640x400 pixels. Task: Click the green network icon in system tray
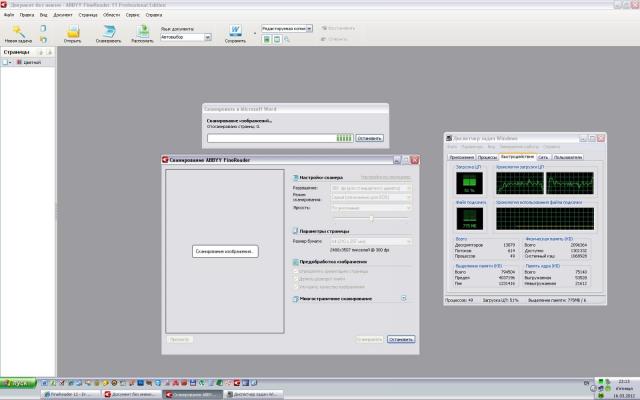600,381
